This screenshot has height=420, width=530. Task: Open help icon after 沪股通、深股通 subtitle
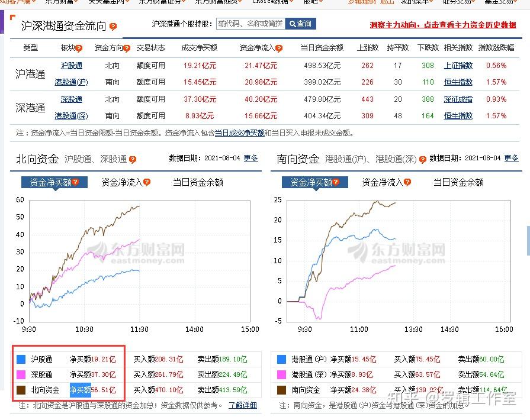click(x=133, y=159)
